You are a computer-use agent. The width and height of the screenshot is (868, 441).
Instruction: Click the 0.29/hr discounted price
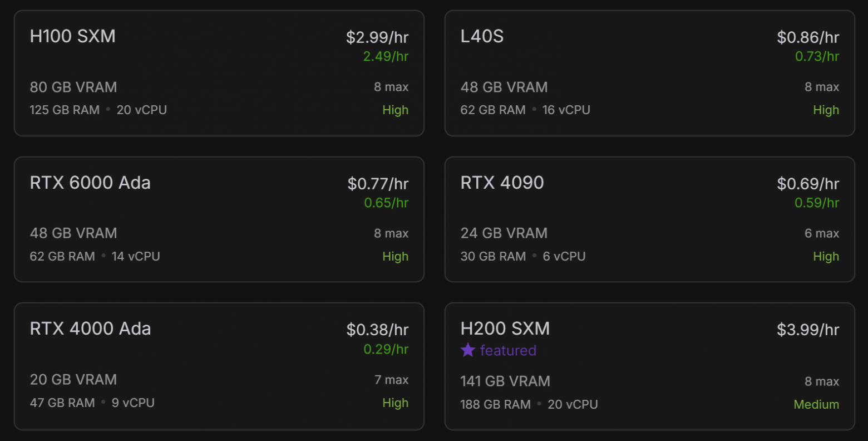pos(386,349)
